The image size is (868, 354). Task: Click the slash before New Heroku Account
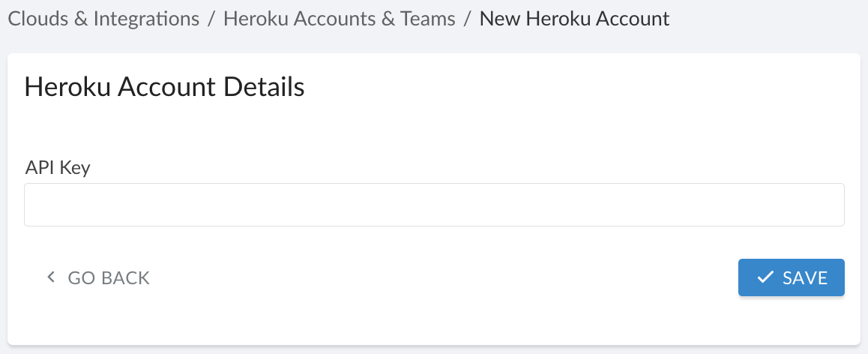click(468, 18)
